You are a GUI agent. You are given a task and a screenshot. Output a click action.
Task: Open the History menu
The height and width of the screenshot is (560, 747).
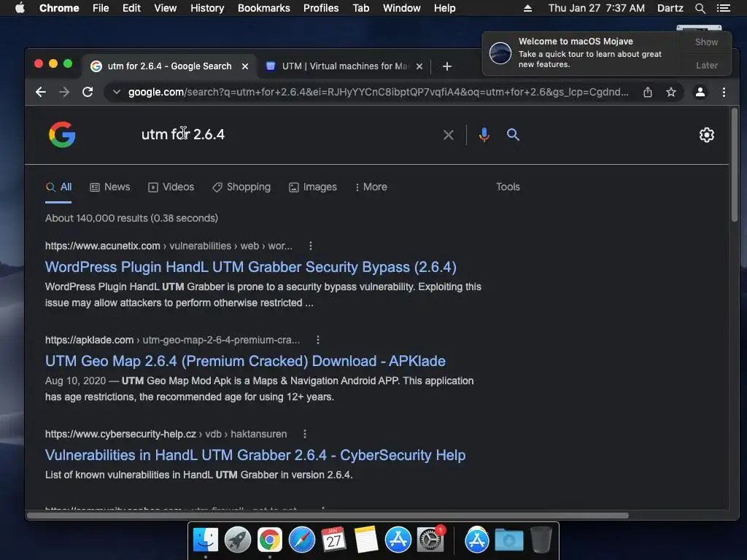tap(207, 8)
